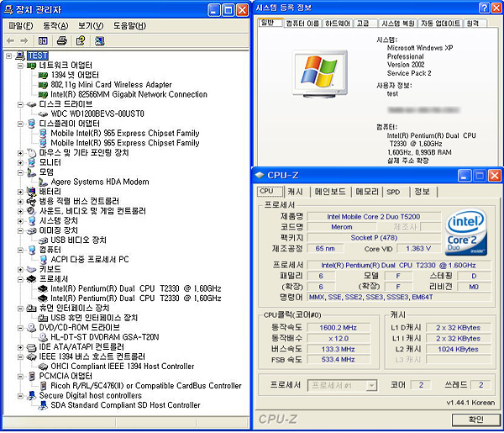Viewport: 504px width, 433px height.
Task: Collapse the 디스플레이 어댑터 branch
Action: coord(20,124)
